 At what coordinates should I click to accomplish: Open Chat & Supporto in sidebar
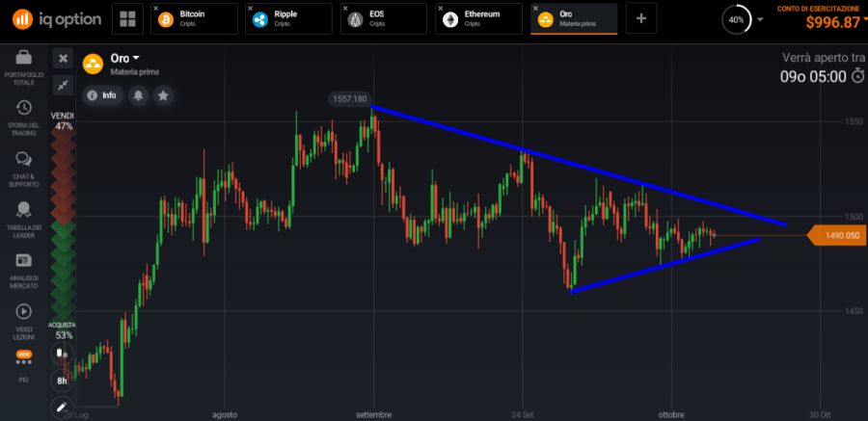coord(23,166)
